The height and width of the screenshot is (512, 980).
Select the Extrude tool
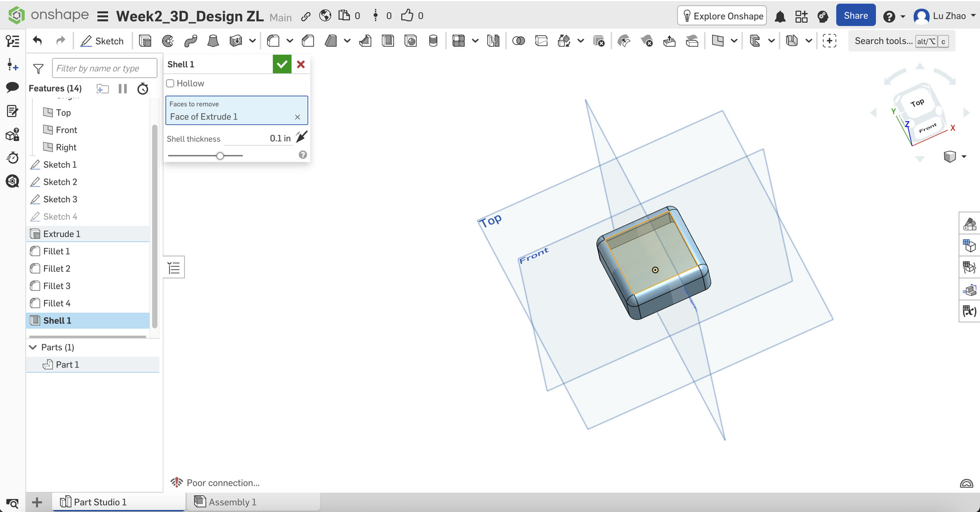click(x=145, y=40)
